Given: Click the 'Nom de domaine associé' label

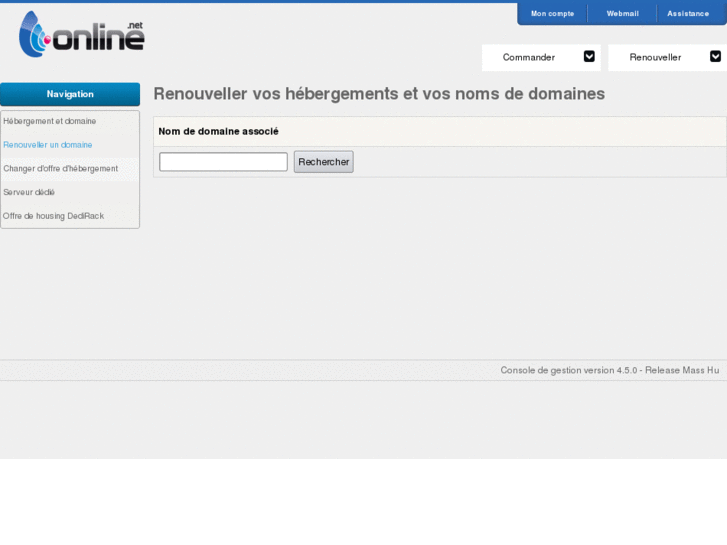Looking at the screenshot, I should [x=218, y=131].
